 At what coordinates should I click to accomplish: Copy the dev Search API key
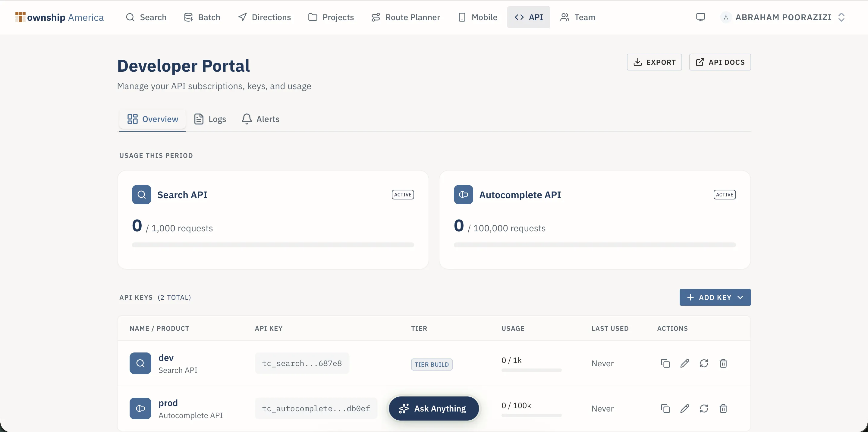(665, 363)
